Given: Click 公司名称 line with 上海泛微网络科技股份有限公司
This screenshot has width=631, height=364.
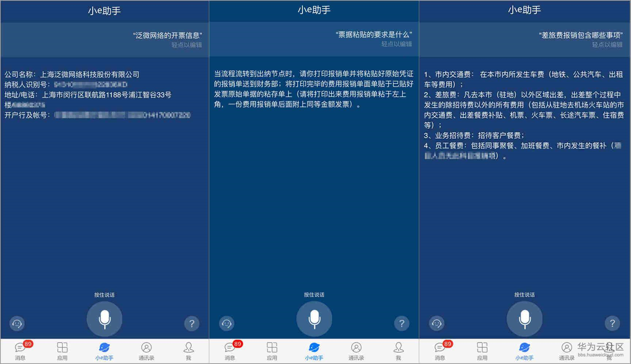Looking at the screenshot, I should click(72, 74).
